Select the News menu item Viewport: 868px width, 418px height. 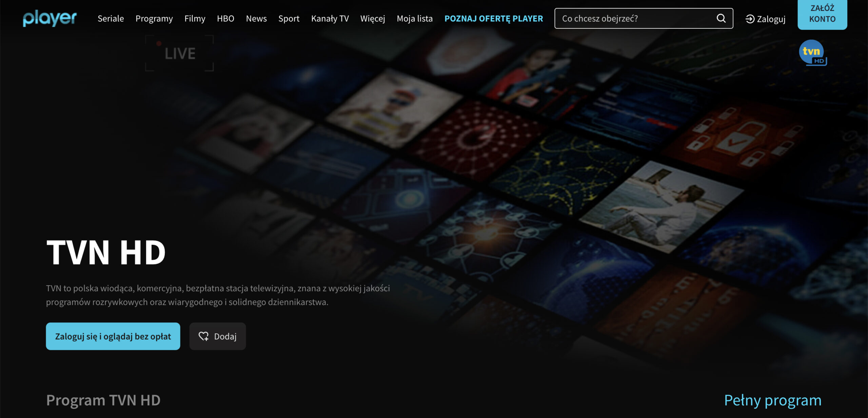[x=256, y=19]
